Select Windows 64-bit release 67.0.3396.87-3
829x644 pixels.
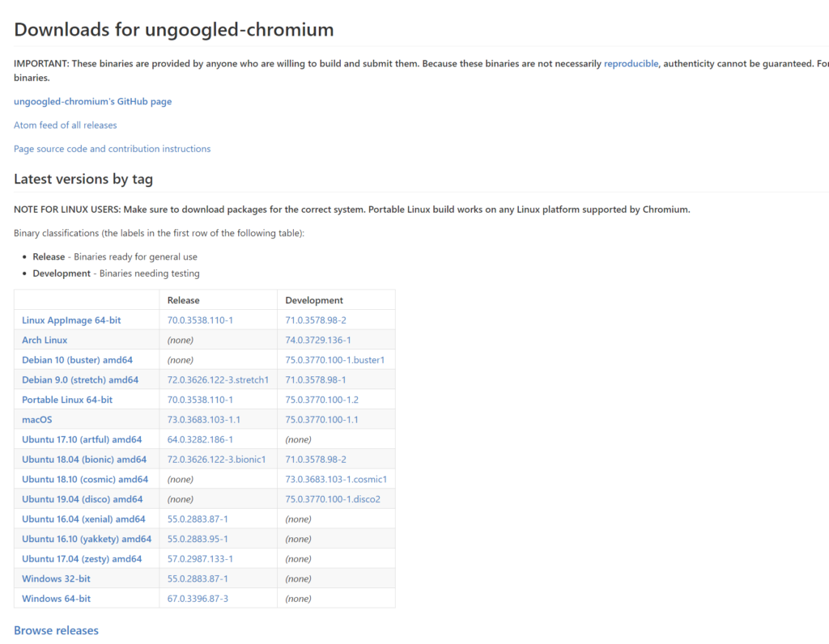point(198,599)
